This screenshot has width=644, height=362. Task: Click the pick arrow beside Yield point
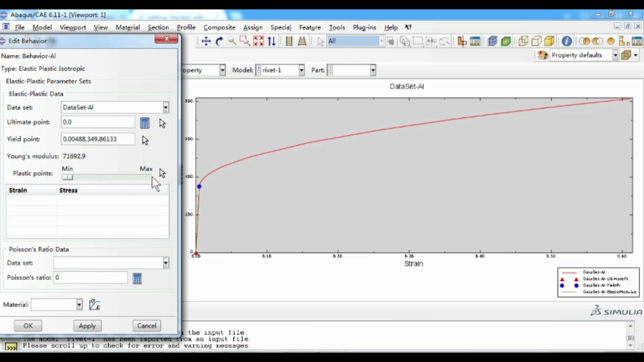tap(145, 140)
